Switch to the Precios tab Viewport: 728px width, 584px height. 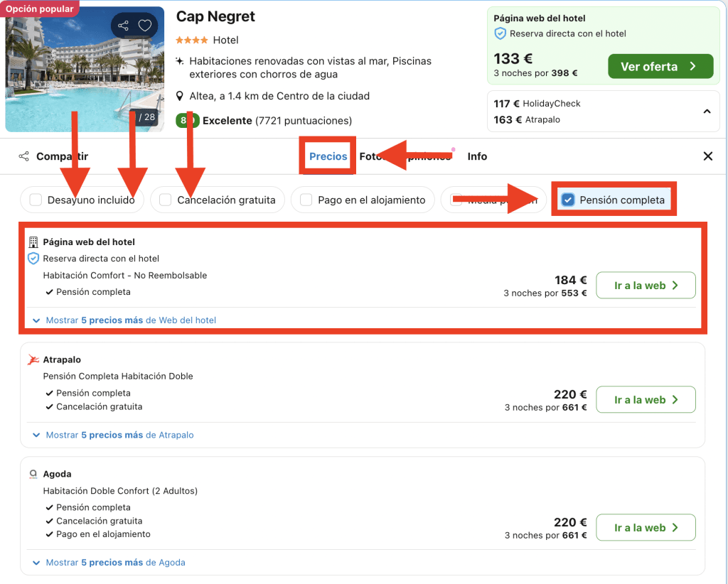pos(328,156)
